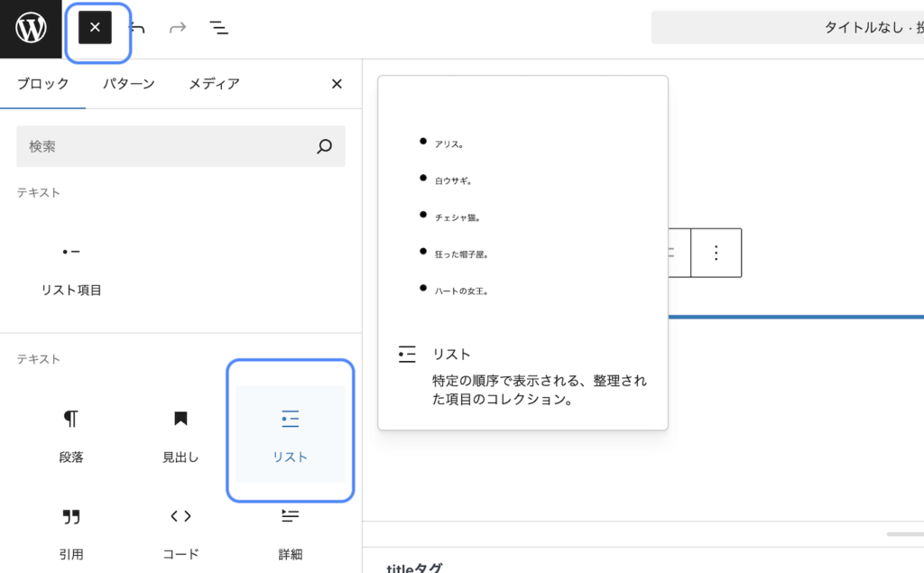Choose the highlighted リスト list block icon
The width and height of the screenshot is (924, 573).
290,431
